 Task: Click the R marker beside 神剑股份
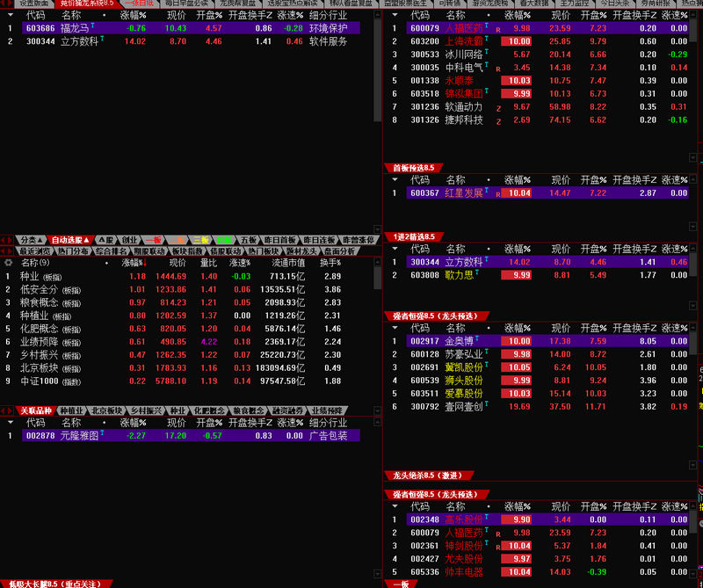coord(498,548)
